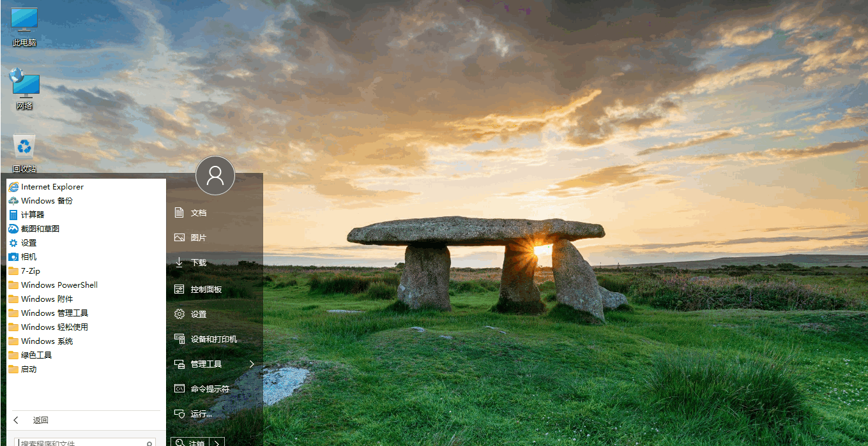
Task: Click the magnifier icon in search box
Action: [149, 443]
